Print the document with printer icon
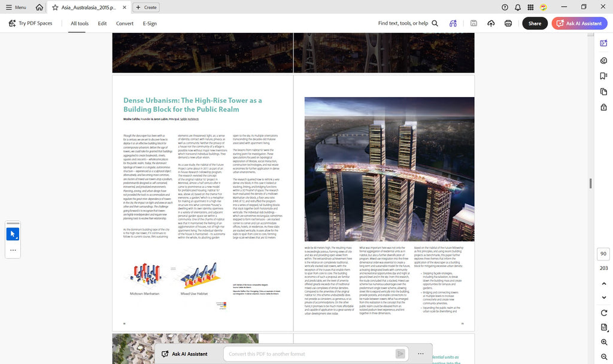 (508, 23)
